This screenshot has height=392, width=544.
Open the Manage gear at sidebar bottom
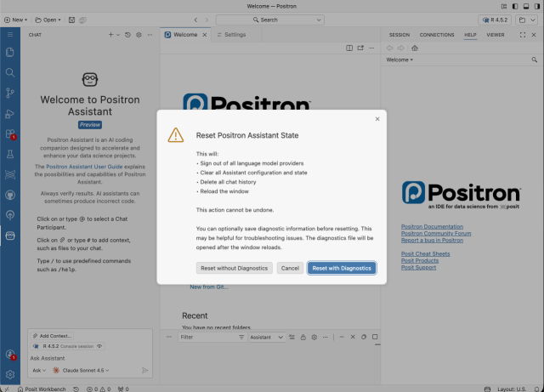click(x=10, y=375)
